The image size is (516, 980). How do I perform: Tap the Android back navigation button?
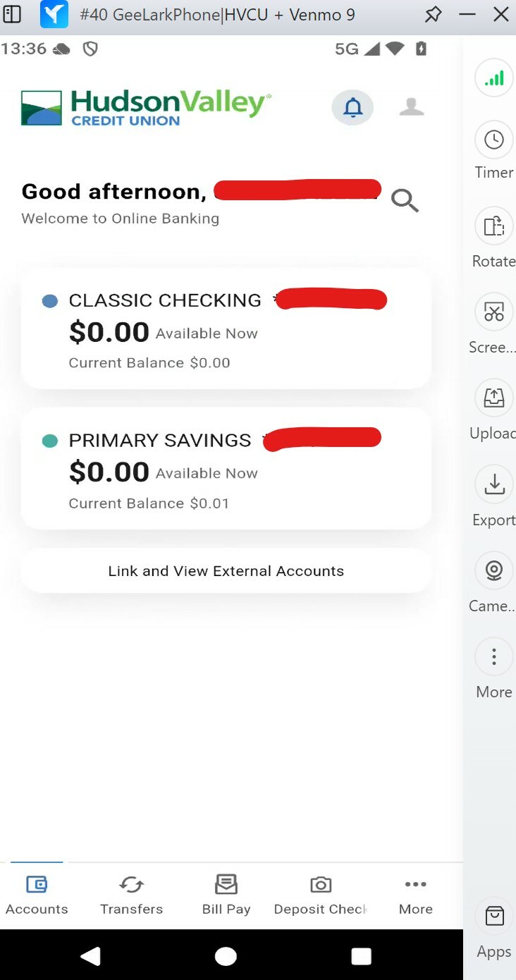point(90,955)
